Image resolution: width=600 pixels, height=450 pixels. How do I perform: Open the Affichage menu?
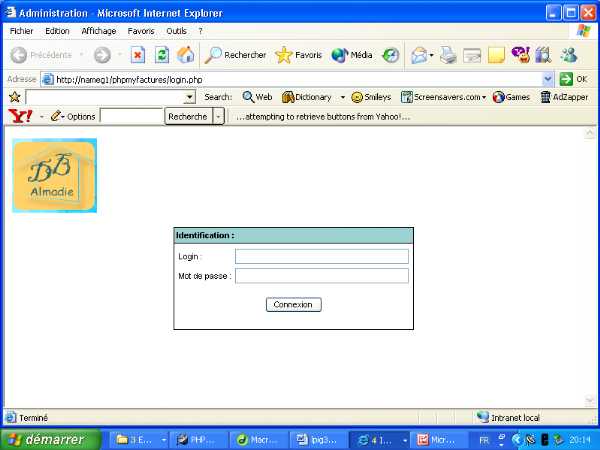click(x=99, y=31)
